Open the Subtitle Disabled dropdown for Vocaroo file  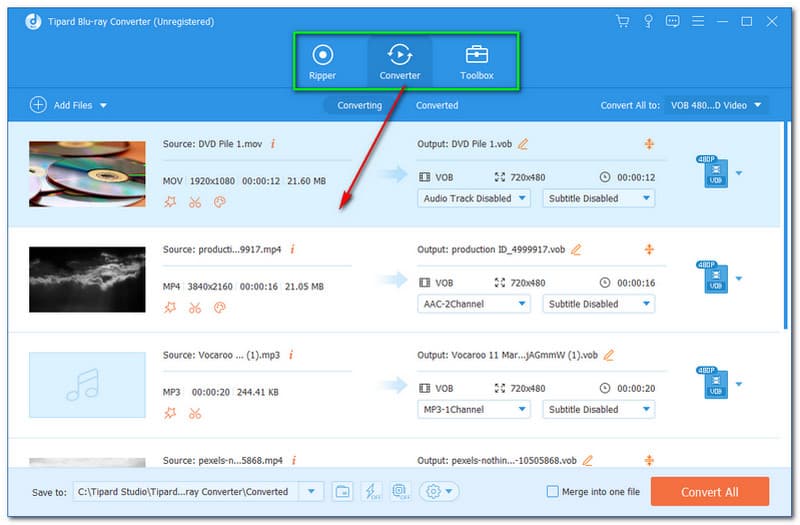pos(598,409)
